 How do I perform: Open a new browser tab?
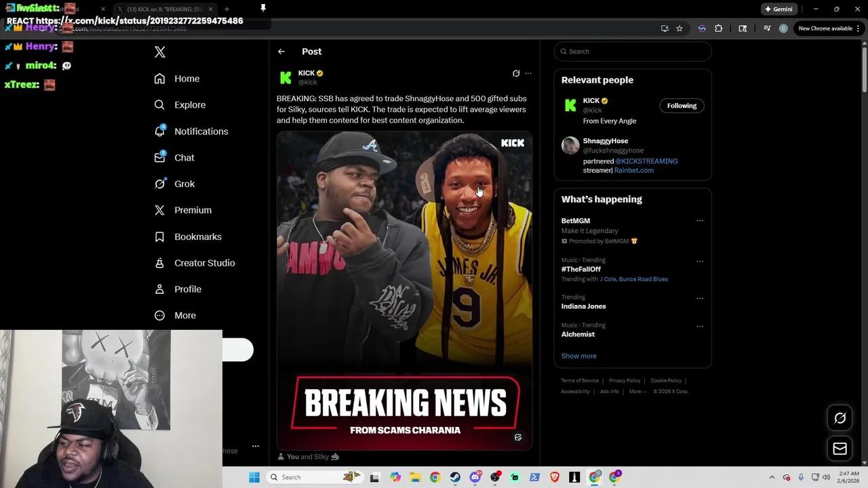226,9
